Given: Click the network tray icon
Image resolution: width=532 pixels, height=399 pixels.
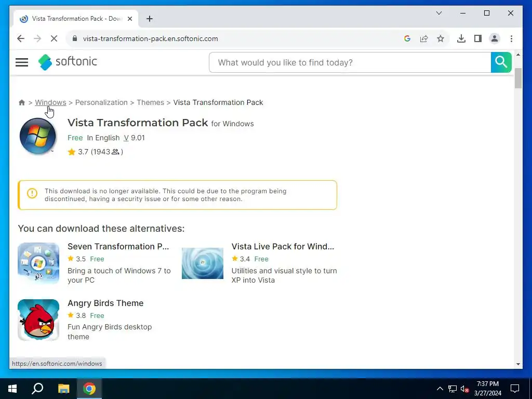Looking at the screenshot, I should pos(453,389).
